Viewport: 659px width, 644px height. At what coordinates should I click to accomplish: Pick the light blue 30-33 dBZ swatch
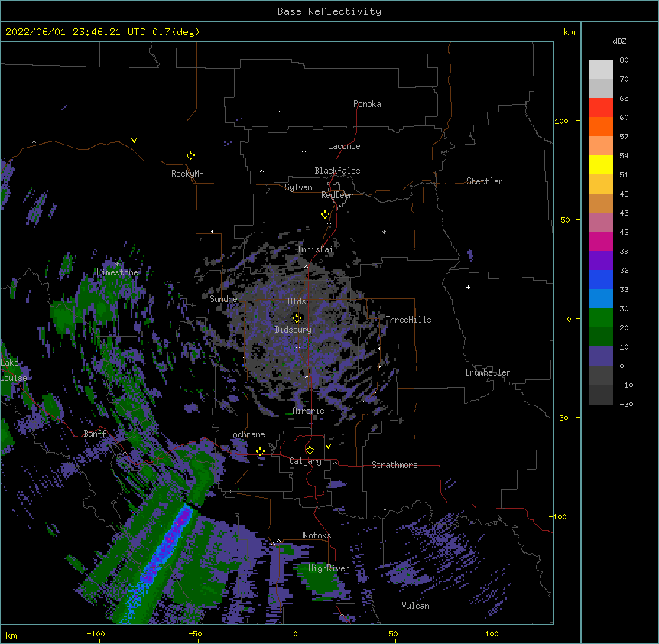click(x=601, y=299)
